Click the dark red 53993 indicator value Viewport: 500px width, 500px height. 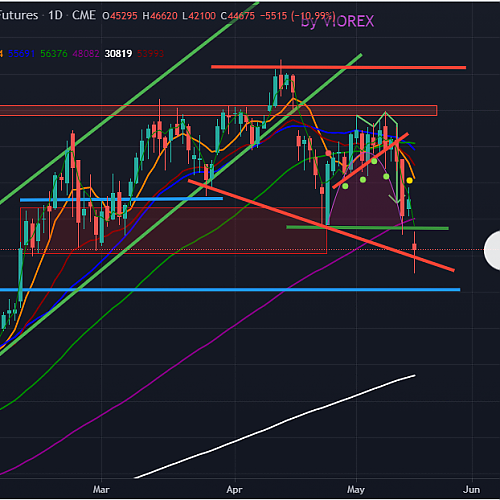click(151, 54)
